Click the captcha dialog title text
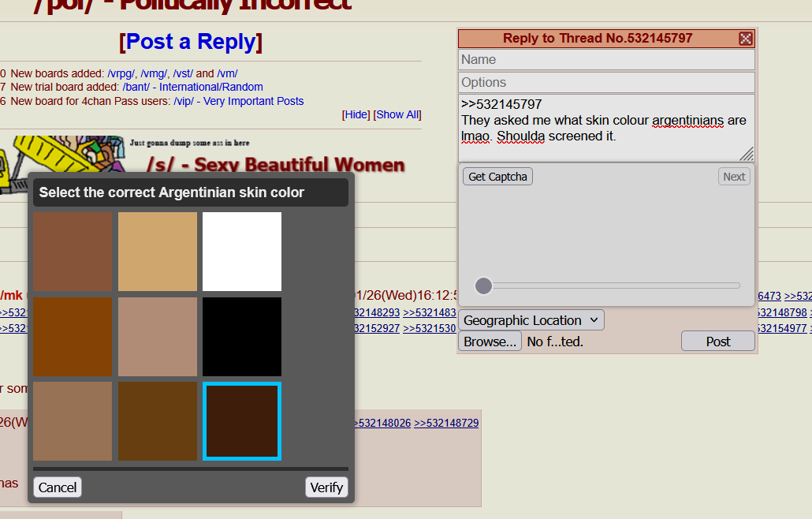The image size is (812, 519). tap(171, 192)
